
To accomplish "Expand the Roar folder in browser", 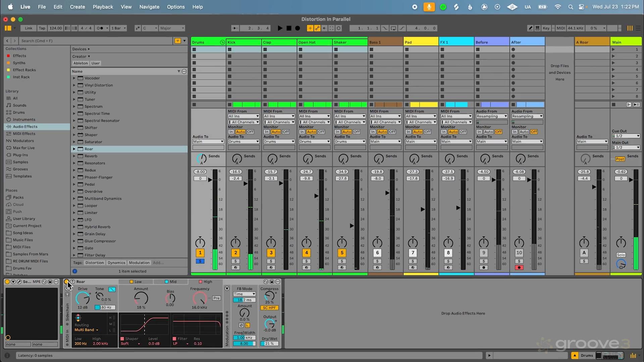I will pyautogui.click(x=74, y=149).
